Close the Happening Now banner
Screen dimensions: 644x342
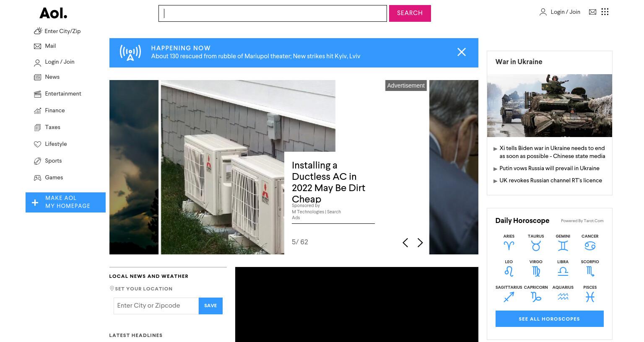(461, 52)
